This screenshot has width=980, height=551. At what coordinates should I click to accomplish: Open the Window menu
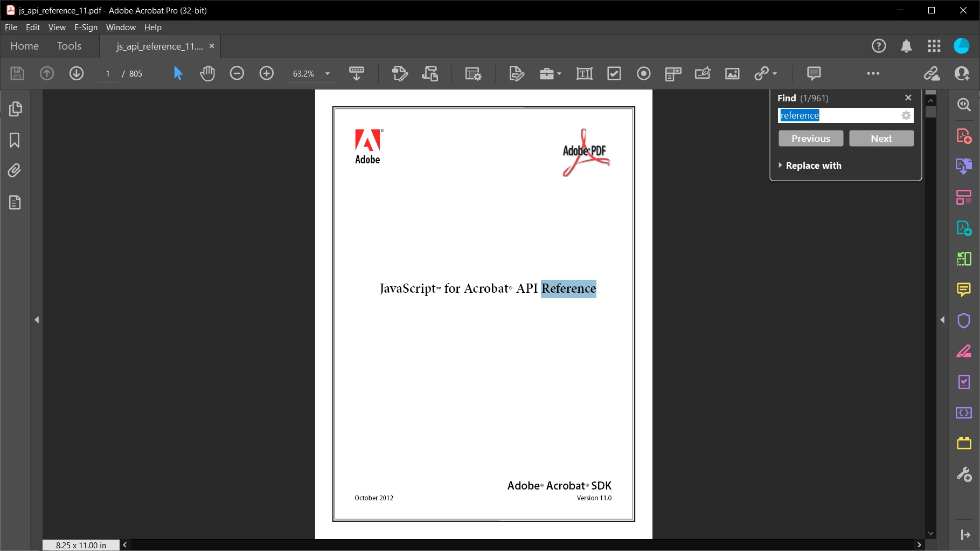[x=121, y=27]
